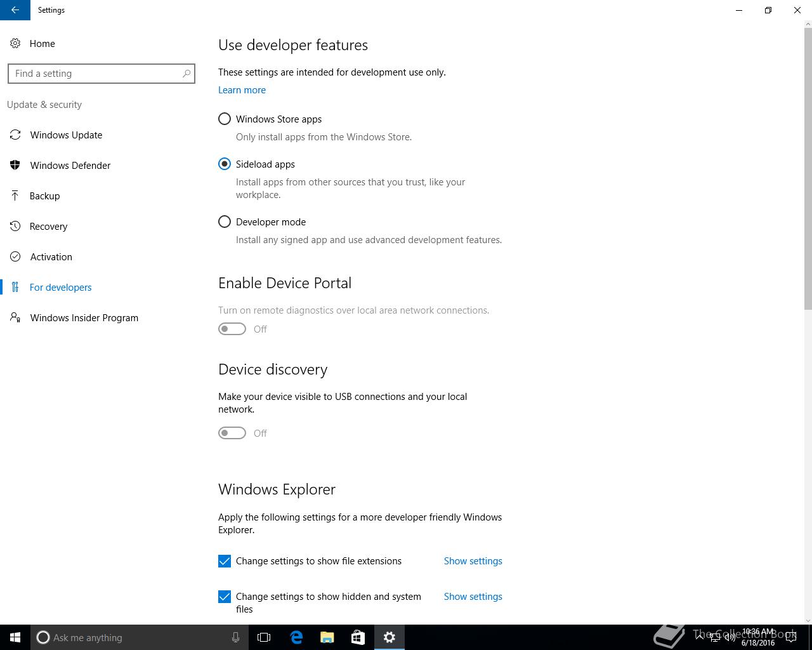The height and width of the screenshot is (650, 812).
Task: Click the network tray icon
Action: tap(715, 637)
